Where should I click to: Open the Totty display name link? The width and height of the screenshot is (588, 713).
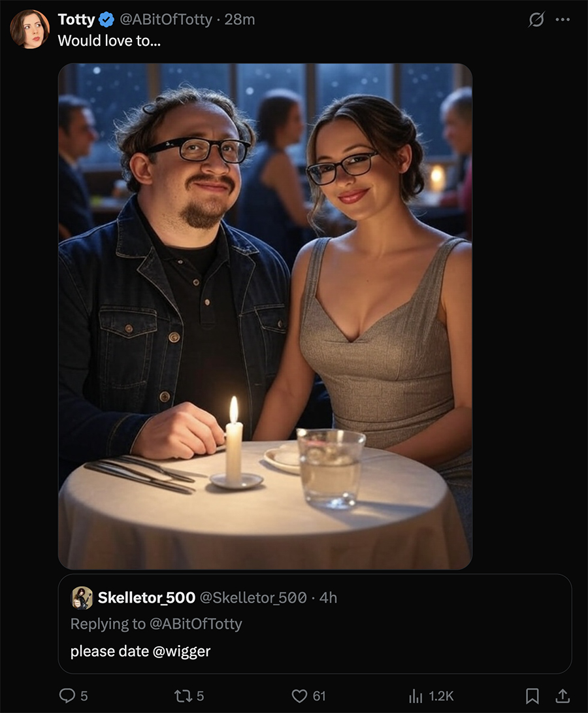click(x=76, y=20)
